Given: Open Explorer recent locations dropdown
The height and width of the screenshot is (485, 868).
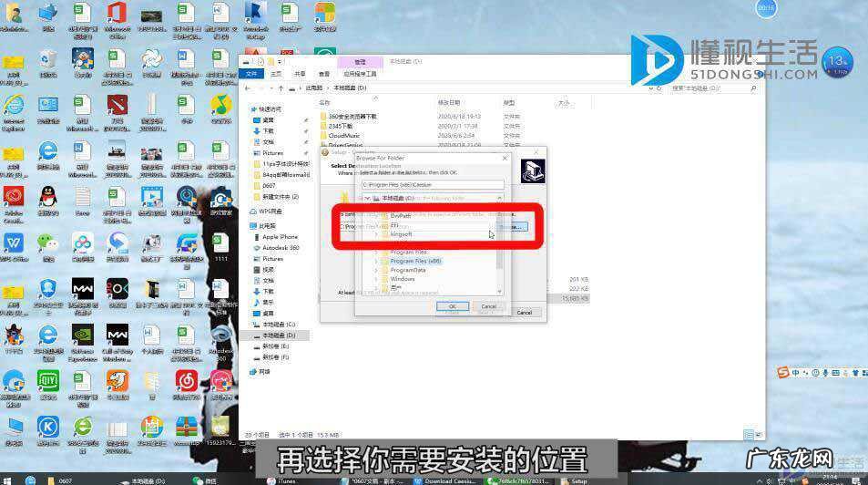Looking at the screenshot, I should pos(271,88).
